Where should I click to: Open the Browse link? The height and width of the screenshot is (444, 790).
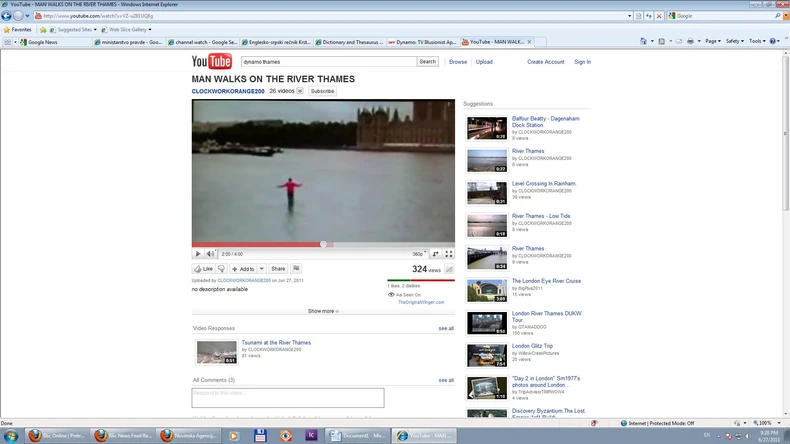click(x=458, y=62)
